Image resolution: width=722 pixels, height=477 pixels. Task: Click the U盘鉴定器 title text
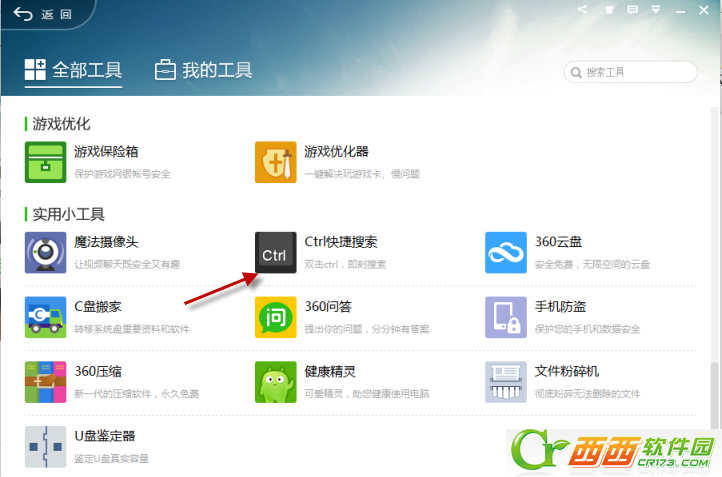click(105, 436)
